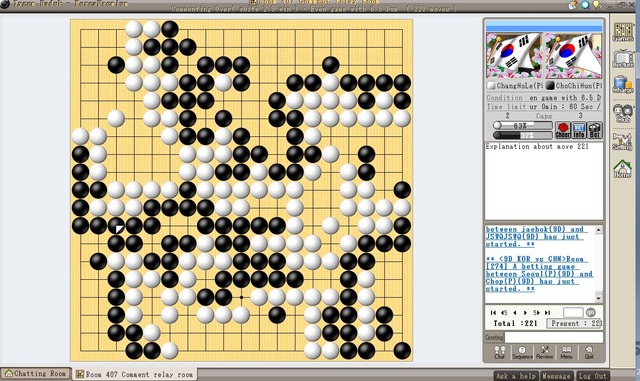Open the Charge sidebar icon
Screen dimensions: 640x381
(623, 85)
